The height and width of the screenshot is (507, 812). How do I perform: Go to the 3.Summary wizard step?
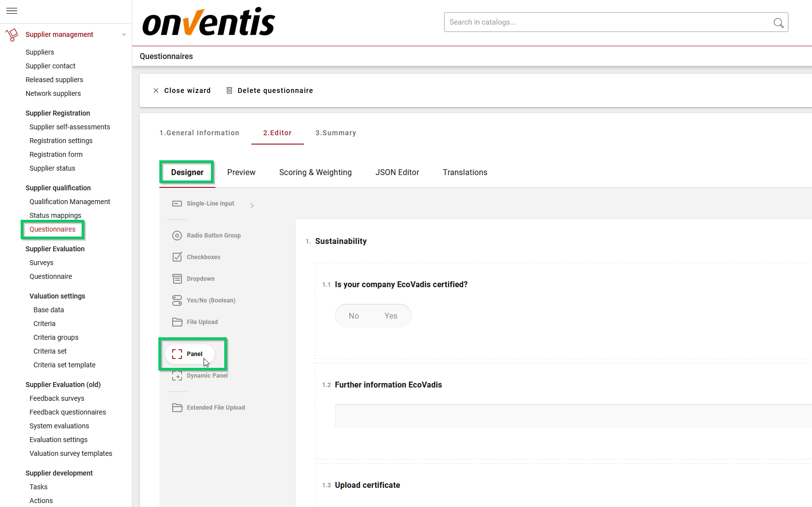pyautogui.click(x=335, y=133)
